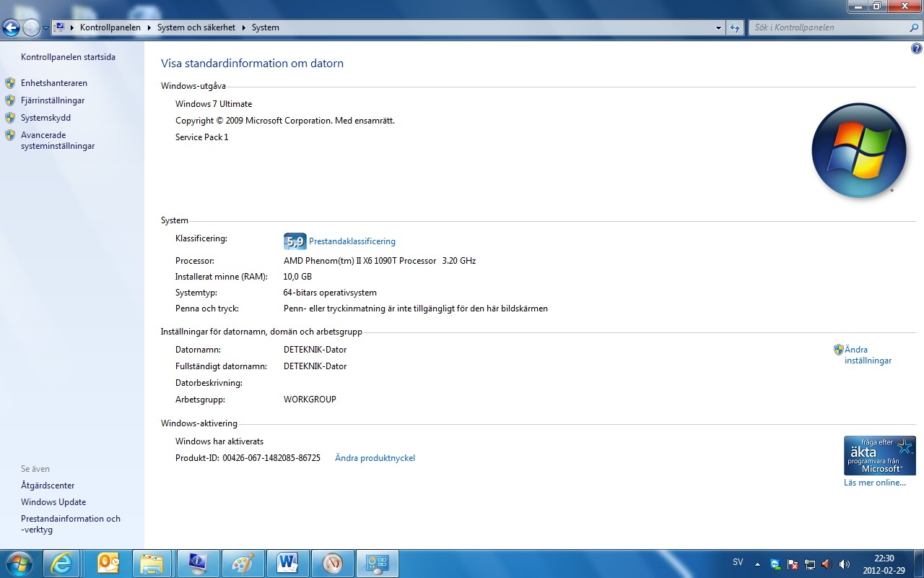Open the address bar history dropdown
The height and width of the screenshot is (578, 924).
coord(718,27)
